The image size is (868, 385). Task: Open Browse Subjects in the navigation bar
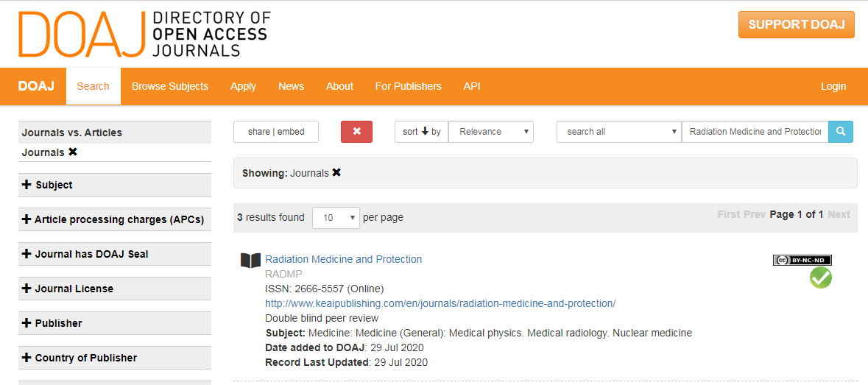pos(170,86)
